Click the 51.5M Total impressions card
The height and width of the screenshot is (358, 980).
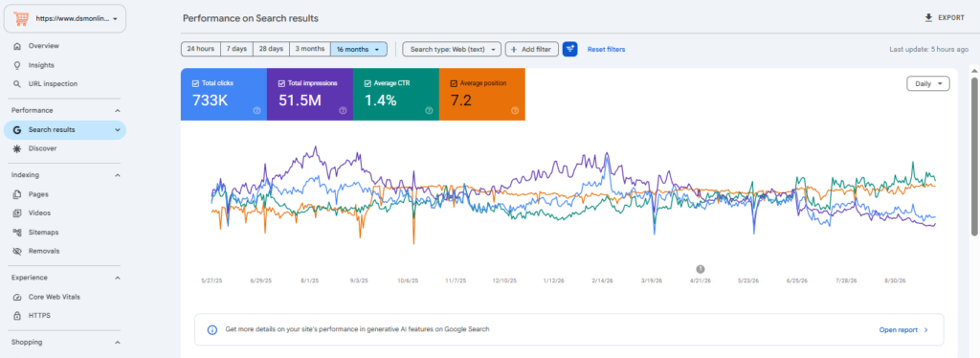[310, 95]
